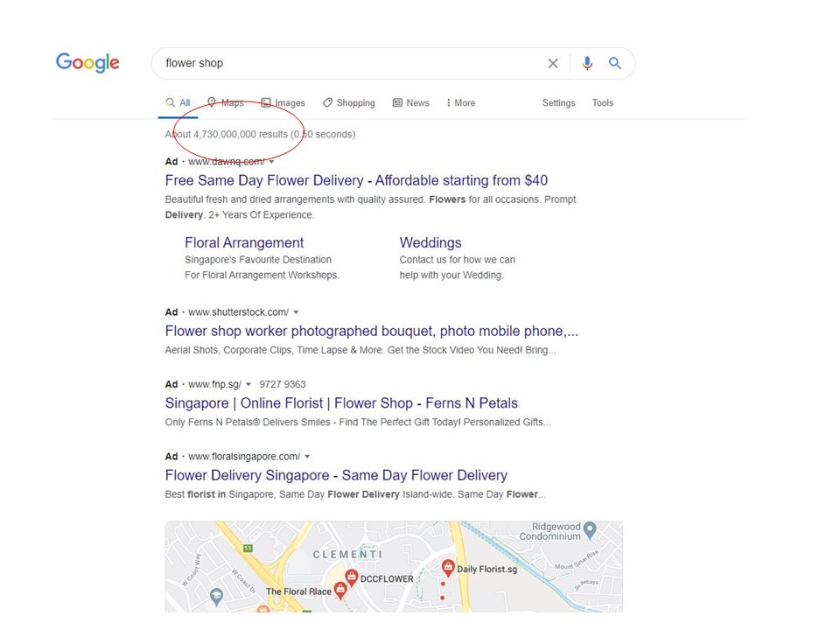Clear the search box with the X icon

click(x=553, y=63)
